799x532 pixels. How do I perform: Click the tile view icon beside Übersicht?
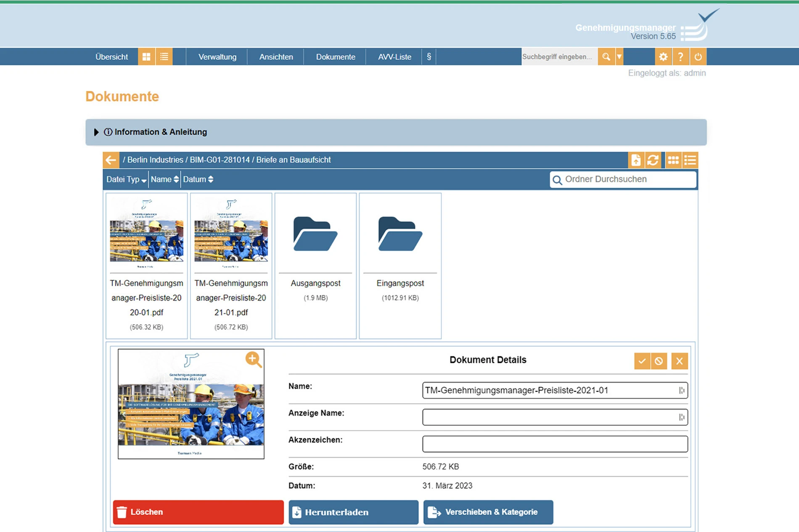pyautogui.click(x=146, y=57)
